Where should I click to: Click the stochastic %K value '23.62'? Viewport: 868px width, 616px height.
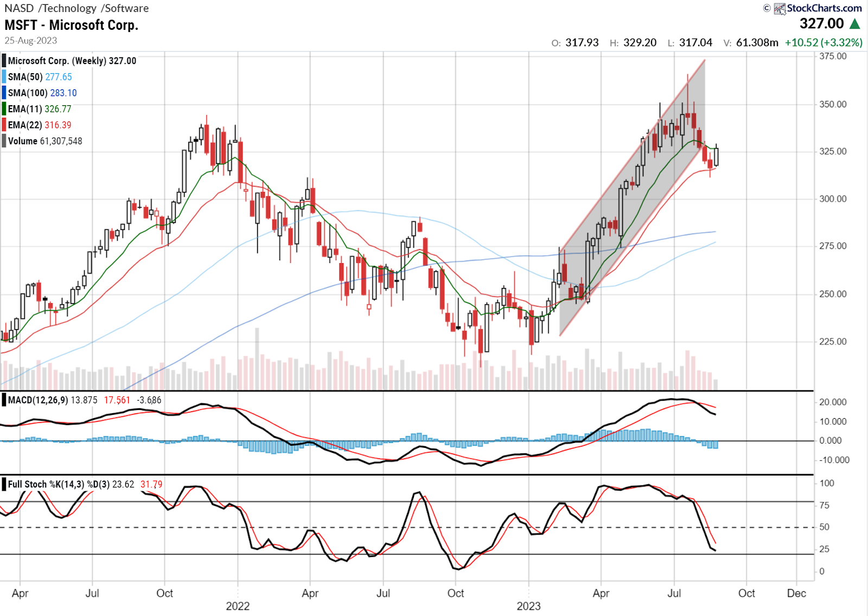(123, 484)
